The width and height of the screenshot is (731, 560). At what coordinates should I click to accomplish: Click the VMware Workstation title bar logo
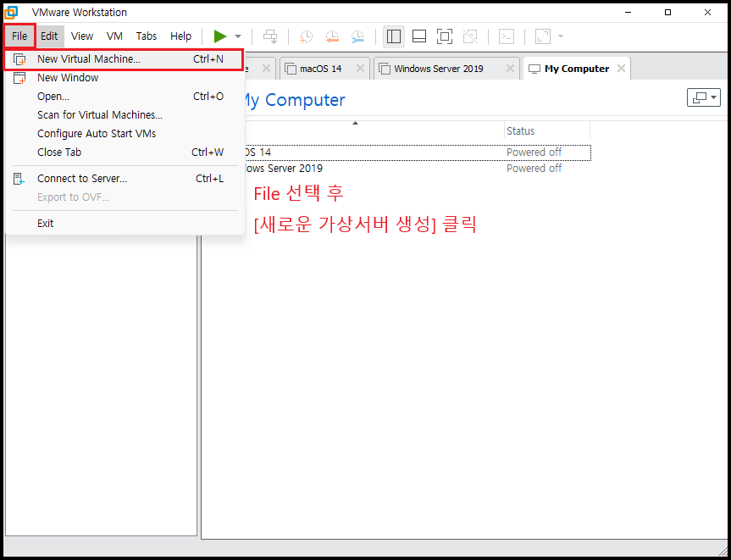pos(11,13)
